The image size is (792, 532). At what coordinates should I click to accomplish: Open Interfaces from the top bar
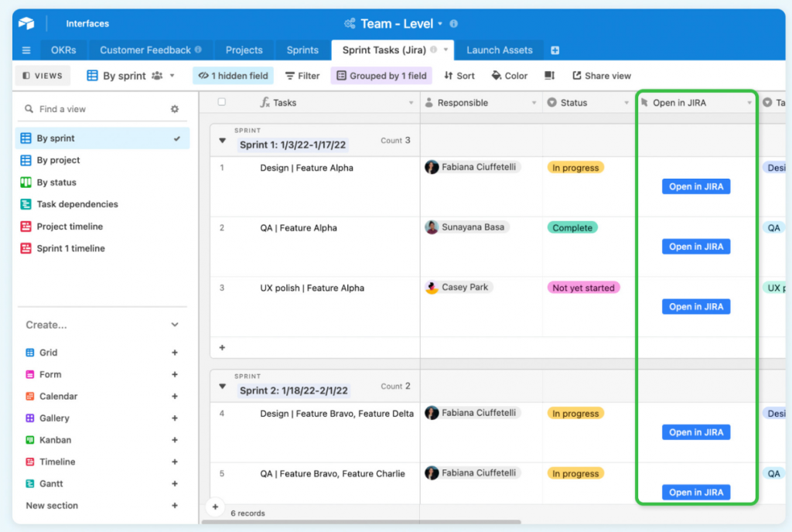point(87,24)
